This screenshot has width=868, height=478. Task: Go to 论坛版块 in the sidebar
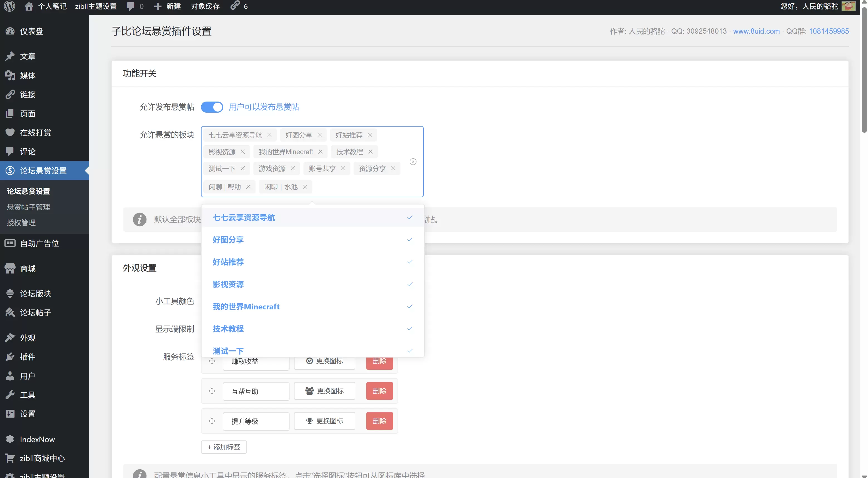[x=35, y=294]
